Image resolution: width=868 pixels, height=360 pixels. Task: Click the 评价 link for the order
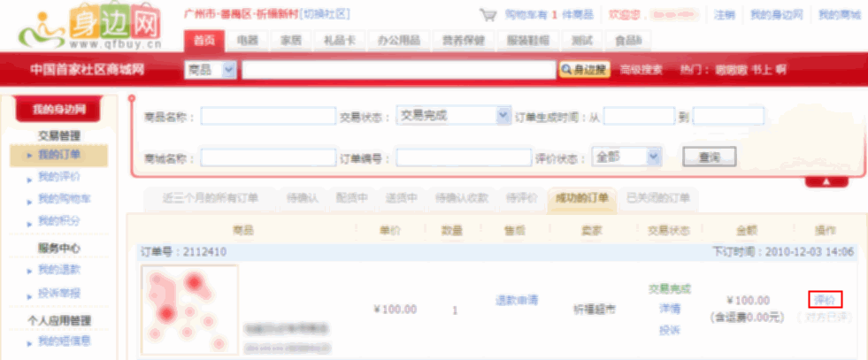click(x=824, y=300)
